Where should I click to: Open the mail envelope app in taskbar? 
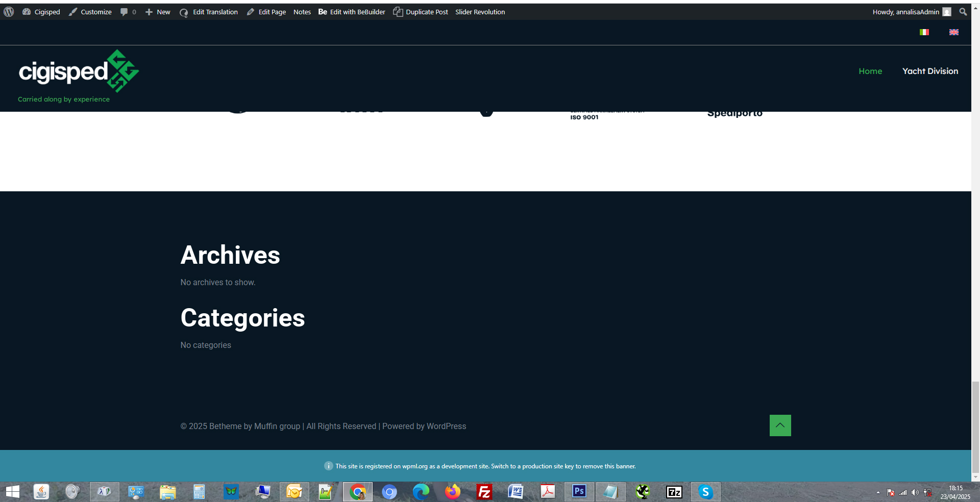click(x=295, y=492)
